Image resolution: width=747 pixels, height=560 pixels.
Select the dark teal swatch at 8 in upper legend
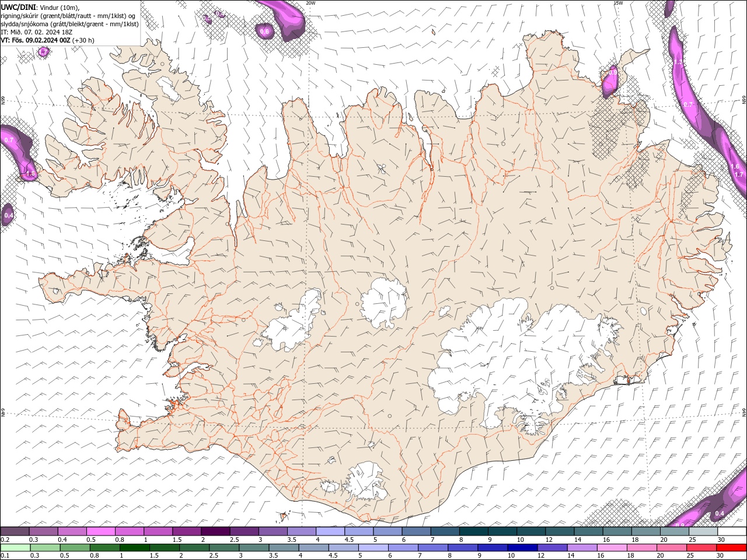473,531
